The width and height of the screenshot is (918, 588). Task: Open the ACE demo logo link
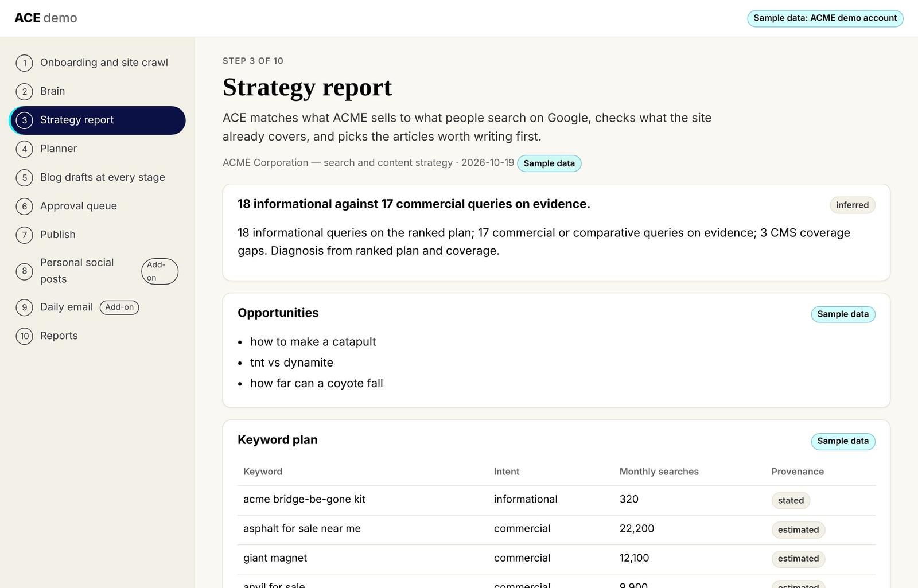click(46, 18)
